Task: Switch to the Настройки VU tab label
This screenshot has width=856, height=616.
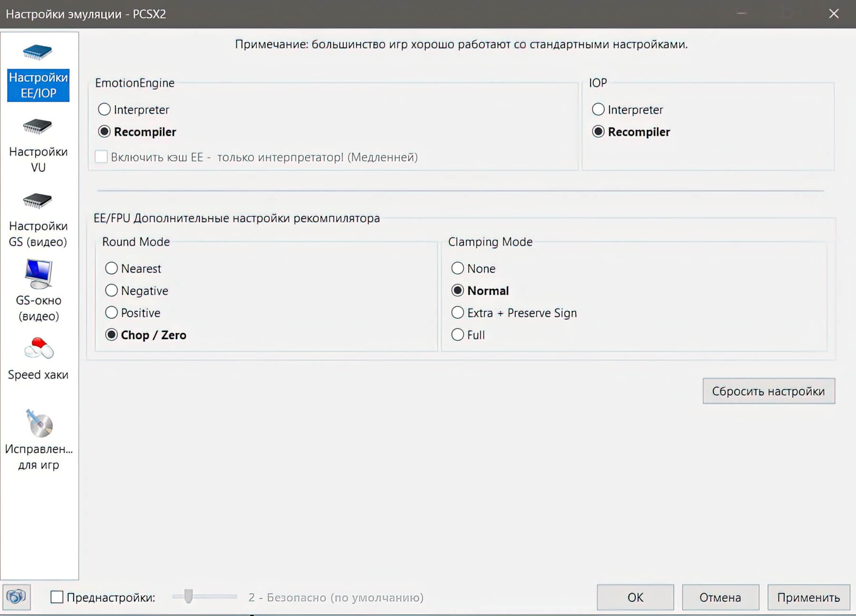Action: click(x=38, y=159)
